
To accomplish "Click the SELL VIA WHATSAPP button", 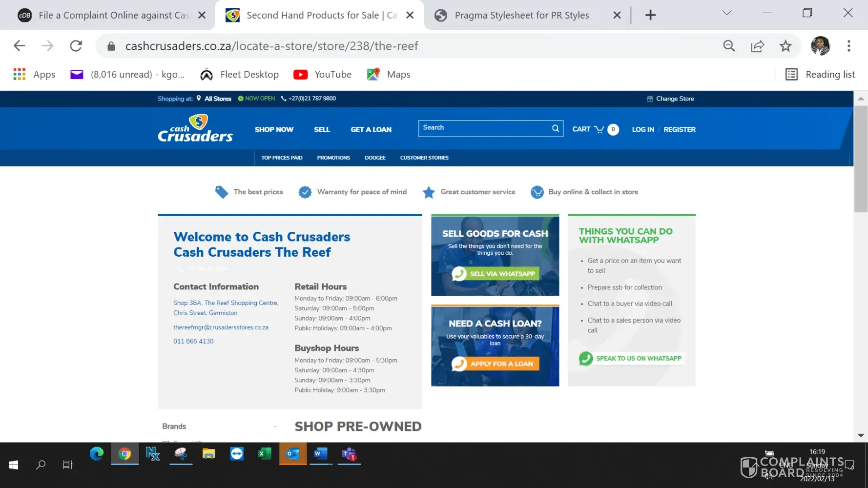I will [x=496, y=274].
